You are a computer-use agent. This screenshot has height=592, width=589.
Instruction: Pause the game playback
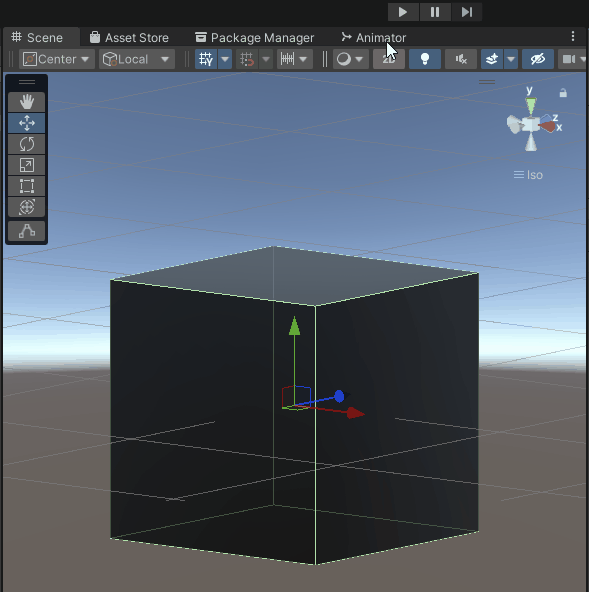tap(435, 12)
